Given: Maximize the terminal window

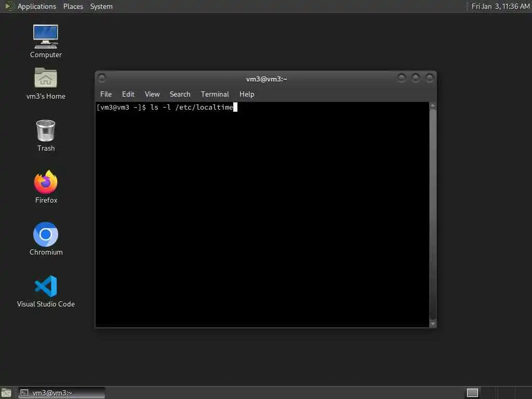Looking at the screenshot, I should 416,78.
